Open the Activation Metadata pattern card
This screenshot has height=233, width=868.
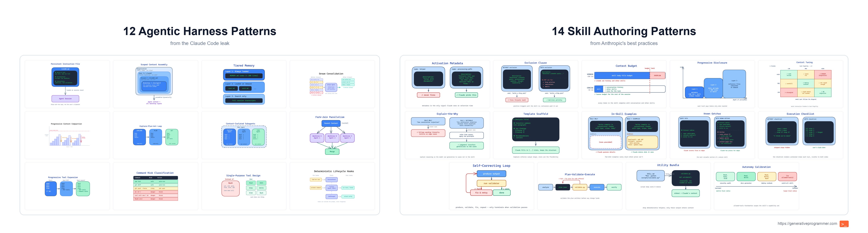pyautogui.click(x=447, y=84)
